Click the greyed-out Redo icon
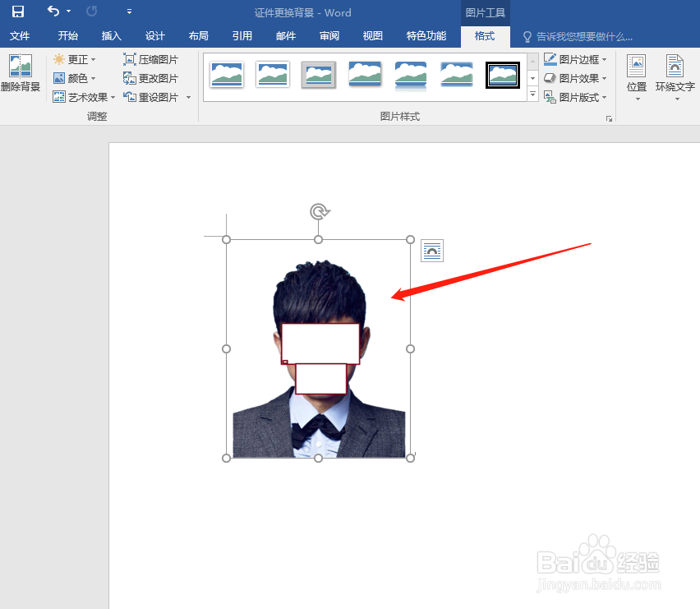Image resolution: width=700 pixels, height=609 pixels. click(91, 12)
